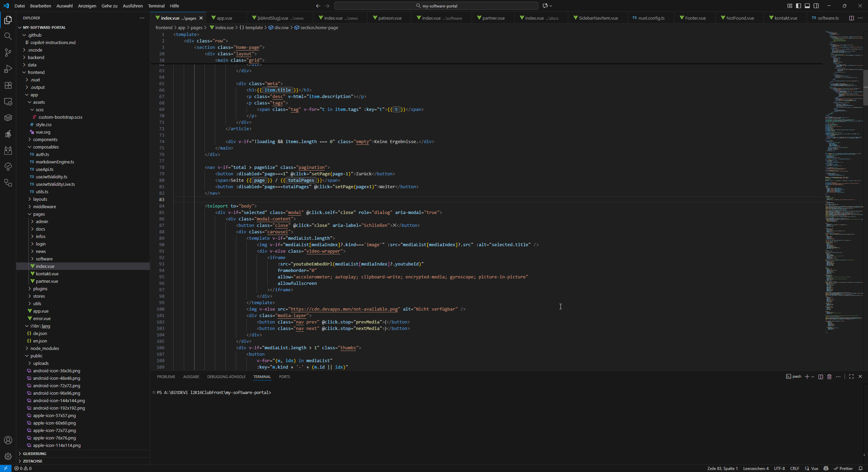Open the Extensions view
Screen dimensions: 868x472
tap(8, 85)
